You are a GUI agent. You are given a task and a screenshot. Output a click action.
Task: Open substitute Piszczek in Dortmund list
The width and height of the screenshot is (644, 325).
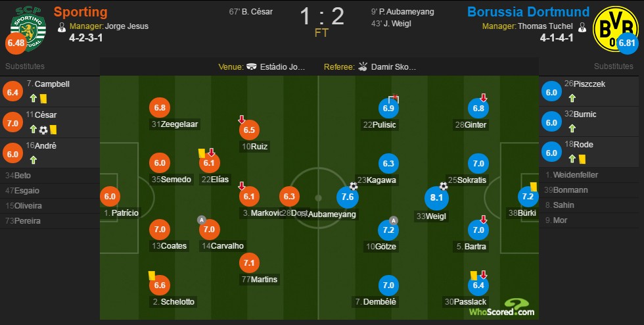(x=591, y=91)
